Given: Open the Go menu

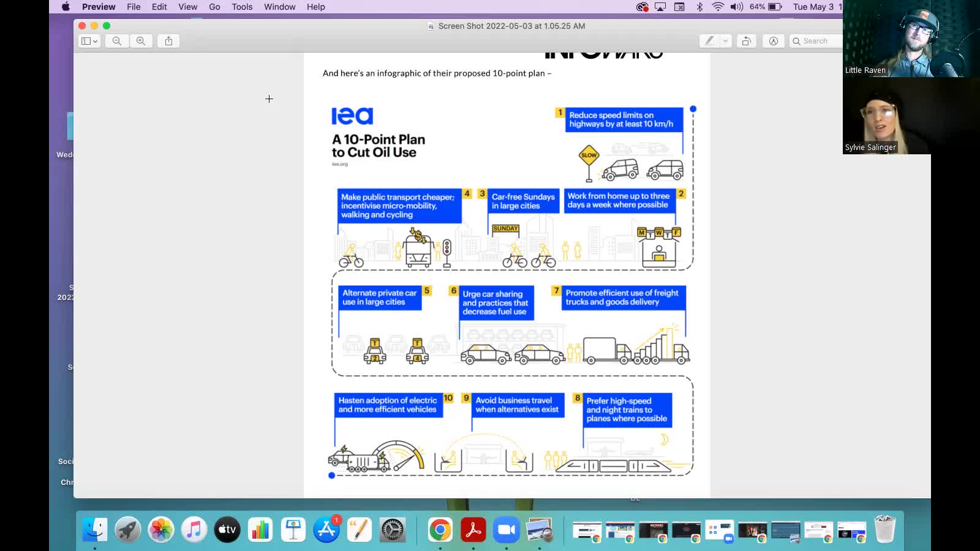Looking at the screenshot, I should point(214,7).
